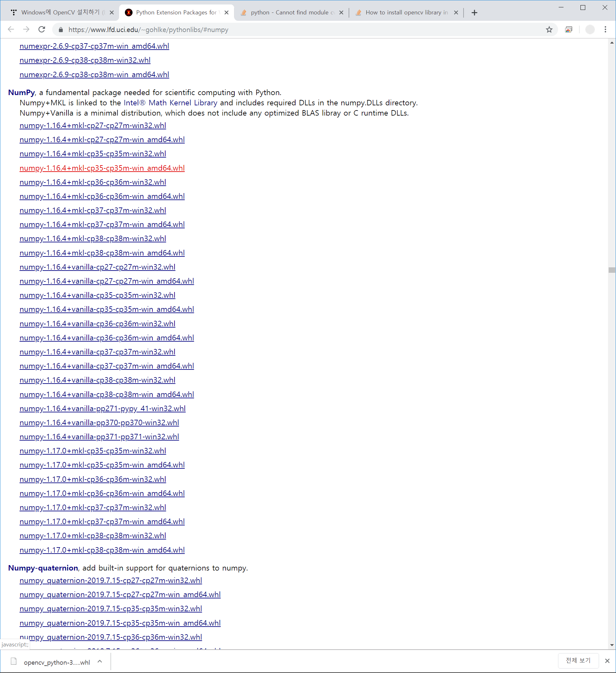This screenshot has width=616, height=673.
Task: Close the downloads bar
Action: pos(607,661)
